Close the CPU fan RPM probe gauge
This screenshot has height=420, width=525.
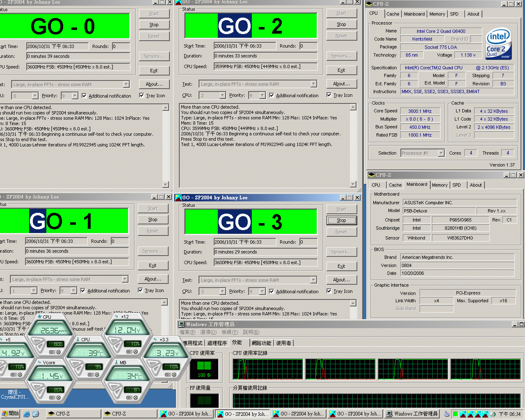coord(59,352)
